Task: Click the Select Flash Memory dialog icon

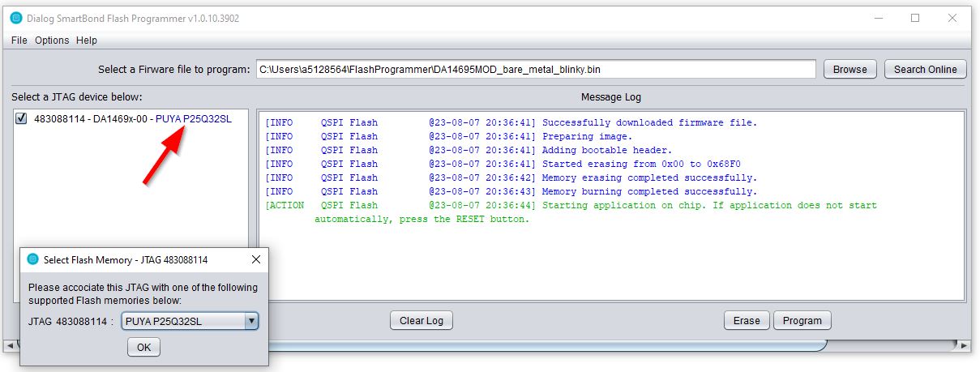Action: 32,259
